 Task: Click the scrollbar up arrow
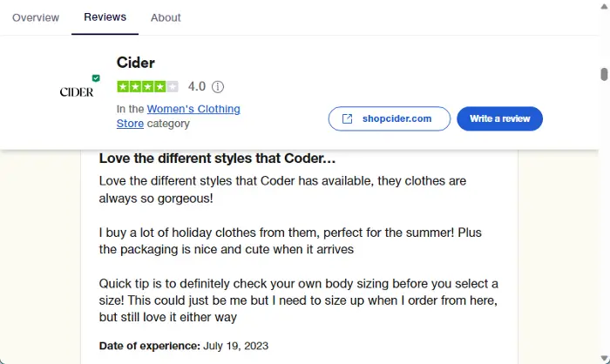(x=604, y=6)
